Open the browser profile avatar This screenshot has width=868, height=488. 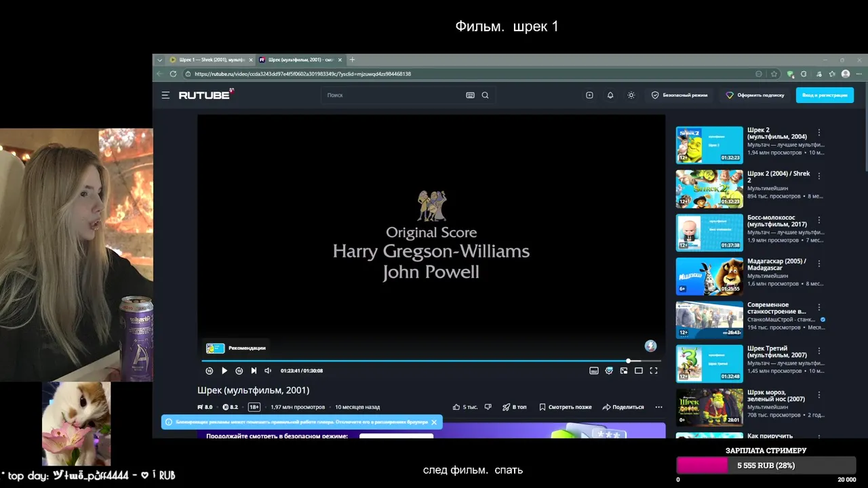846,74
